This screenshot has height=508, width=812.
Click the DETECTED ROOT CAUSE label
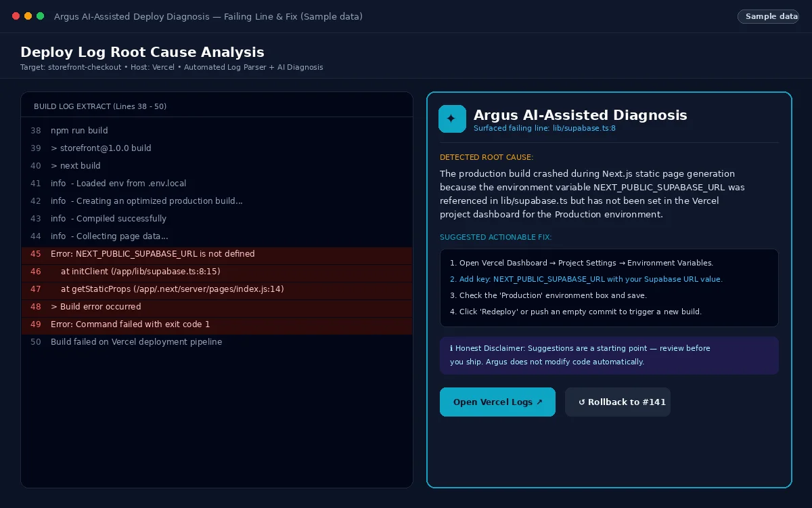[487, 157]
